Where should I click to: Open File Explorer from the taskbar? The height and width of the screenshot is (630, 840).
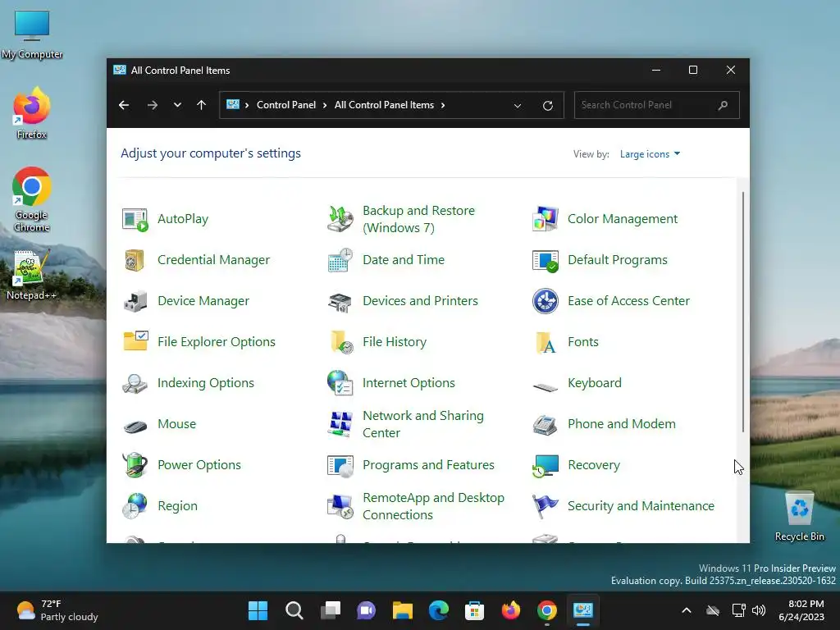click(402, 610)
